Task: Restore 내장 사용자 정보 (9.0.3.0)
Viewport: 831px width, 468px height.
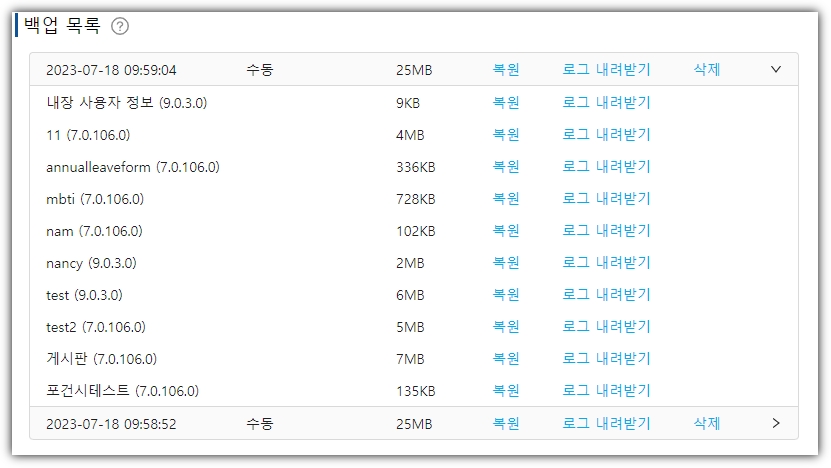Action: 506,102
